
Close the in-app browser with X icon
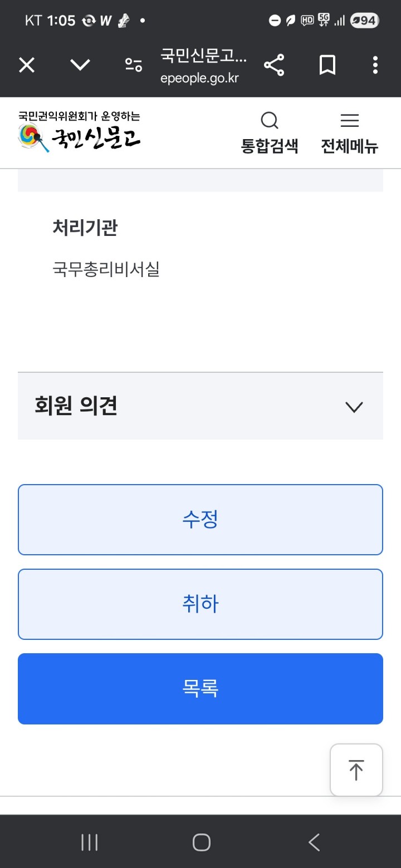point(27,66)
